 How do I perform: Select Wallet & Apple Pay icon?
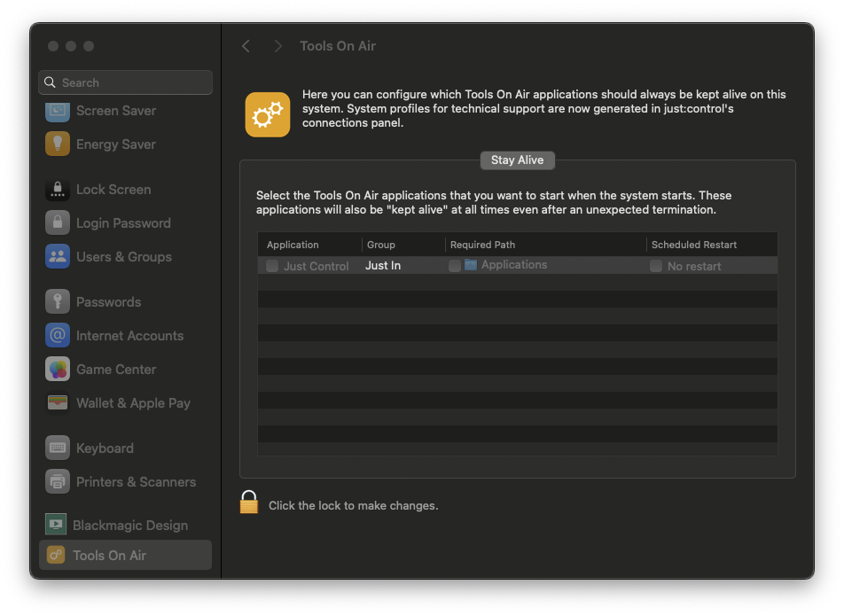click(58, 403)
